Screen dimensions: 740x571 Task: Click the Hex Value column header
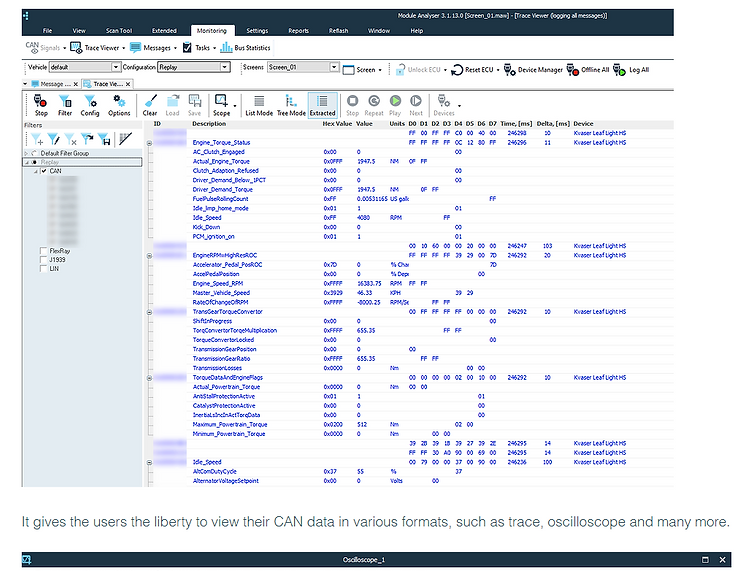coord(337,124)
